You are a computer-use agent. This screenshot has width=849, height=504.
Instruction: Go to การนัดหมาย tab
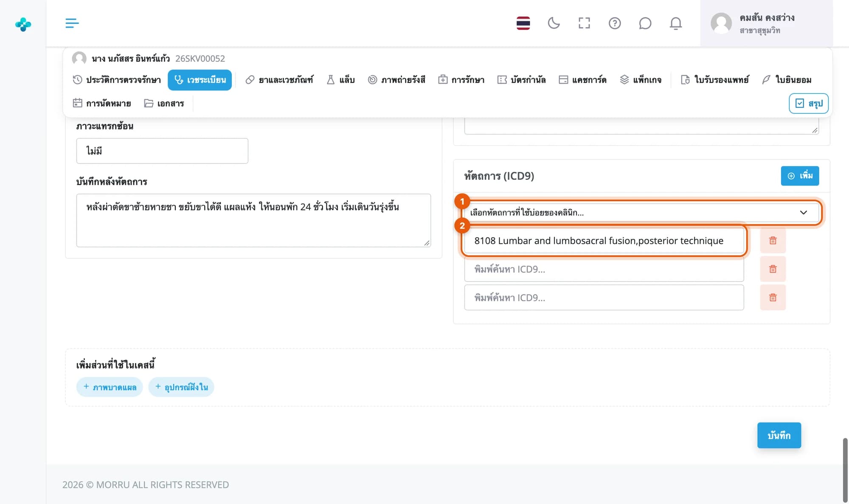click(102, 104)
